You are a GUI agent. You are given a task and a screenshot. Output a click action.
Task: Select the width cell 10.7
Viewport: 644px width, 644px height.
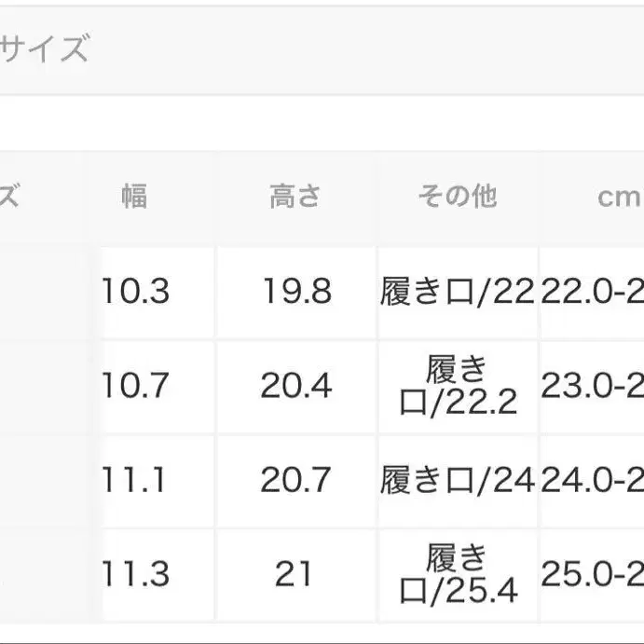(x=136, y=386)
